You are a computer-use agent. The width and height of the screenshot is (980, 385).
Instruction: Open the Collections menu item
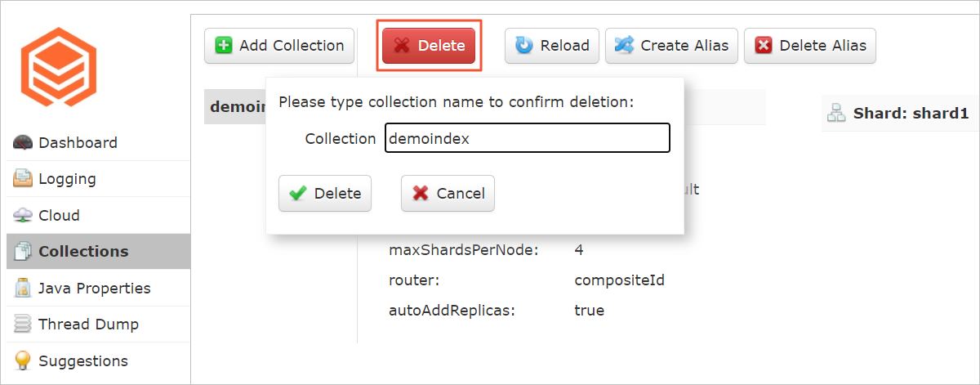click(98, 251)
